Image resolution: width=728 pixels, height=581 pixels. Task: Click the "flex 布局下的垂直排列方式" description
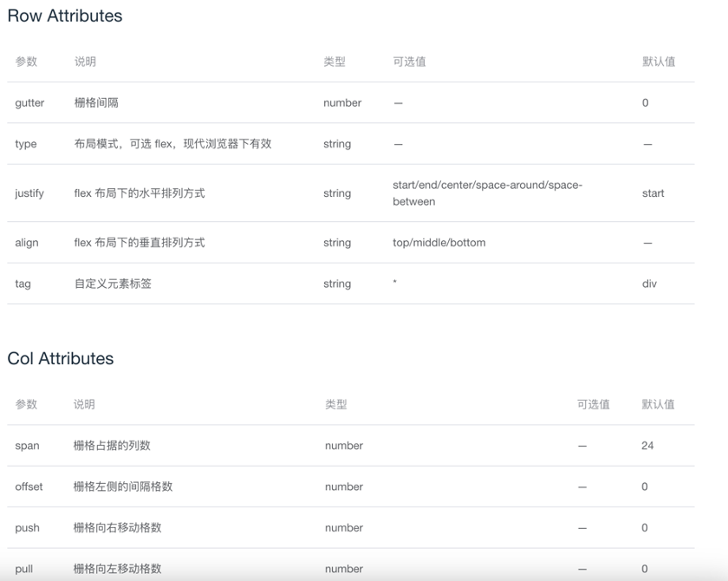click(140, 243)
